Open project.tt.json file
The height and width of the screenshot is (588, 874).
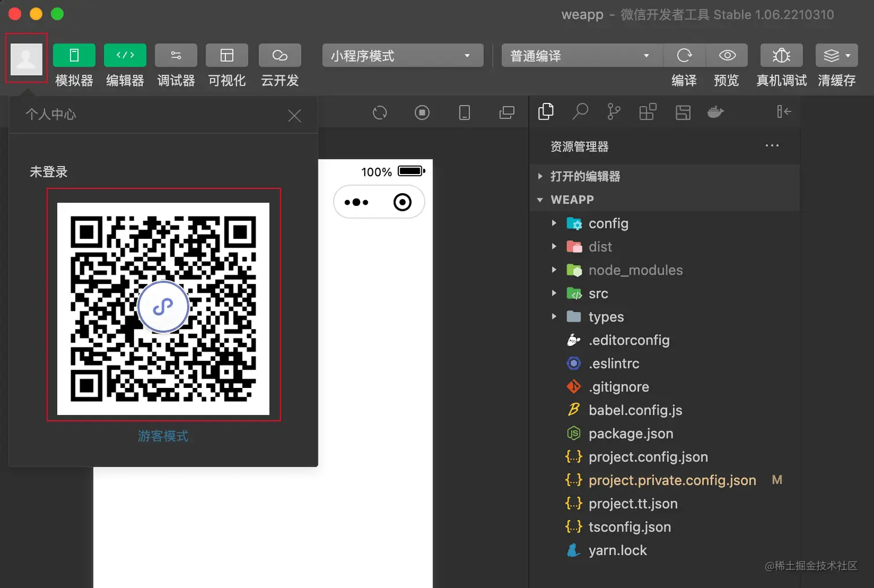pos(665,504)
